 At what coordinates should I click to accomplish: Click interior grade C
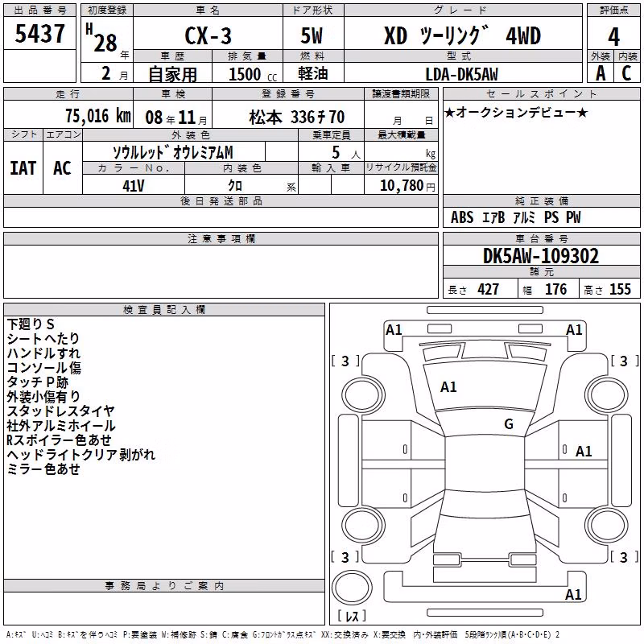point(627,73)
